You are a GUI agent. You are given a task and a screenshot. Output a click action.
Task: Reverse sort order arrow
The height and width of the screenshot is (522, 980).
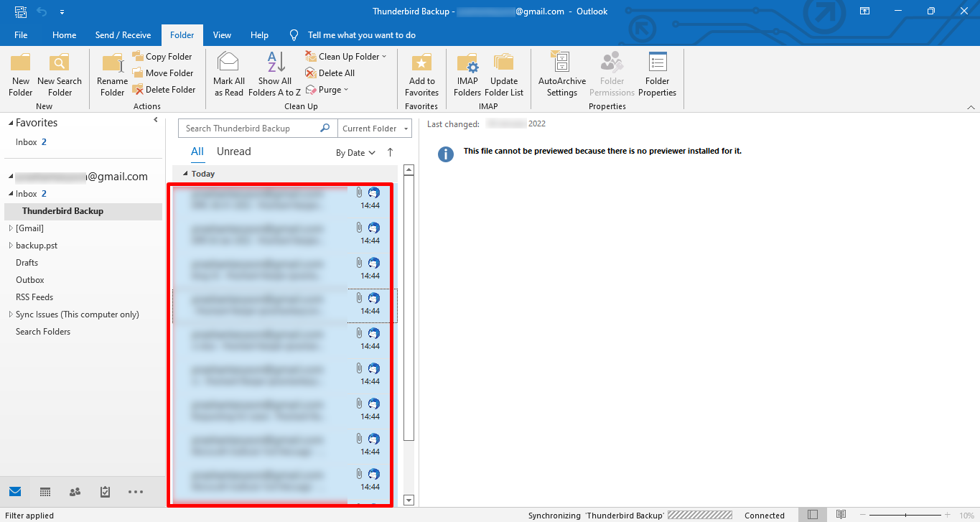click(x=390, y=152)
